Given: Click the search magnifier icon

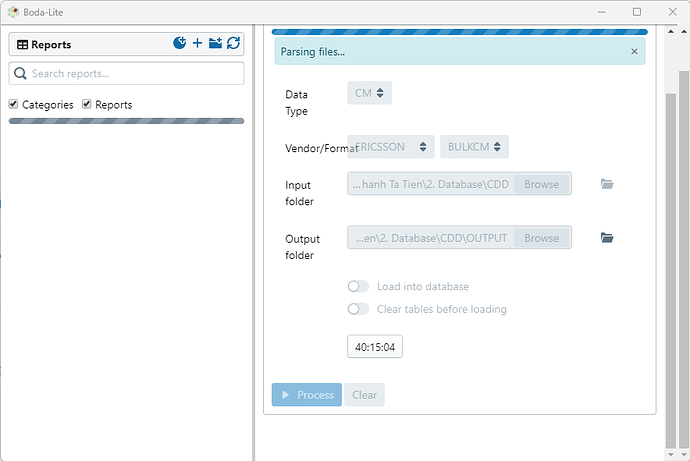Looking at the screenshot, I should click(x=20, y=73).
